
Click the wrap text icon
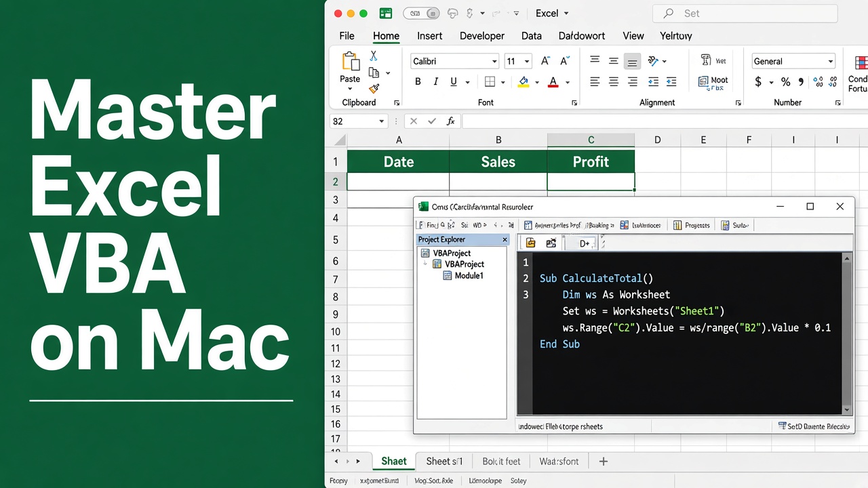click(x=705, y=60)
